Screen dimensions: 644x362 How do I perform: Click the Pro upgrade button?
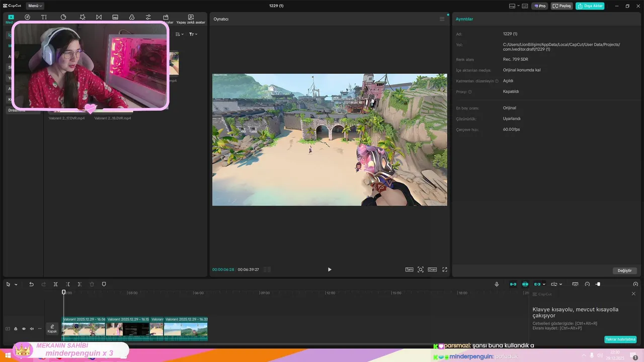coord(540,6)
